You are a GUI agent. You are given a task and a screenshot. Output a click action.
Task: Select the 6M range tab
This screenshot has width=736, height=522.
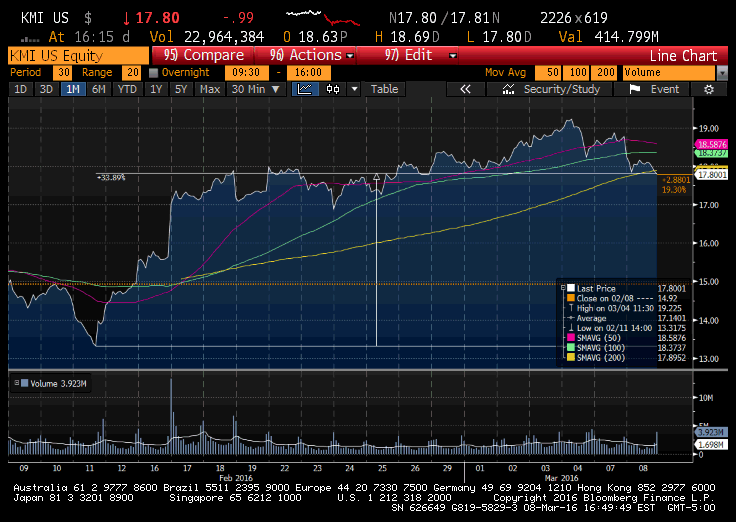99,89
